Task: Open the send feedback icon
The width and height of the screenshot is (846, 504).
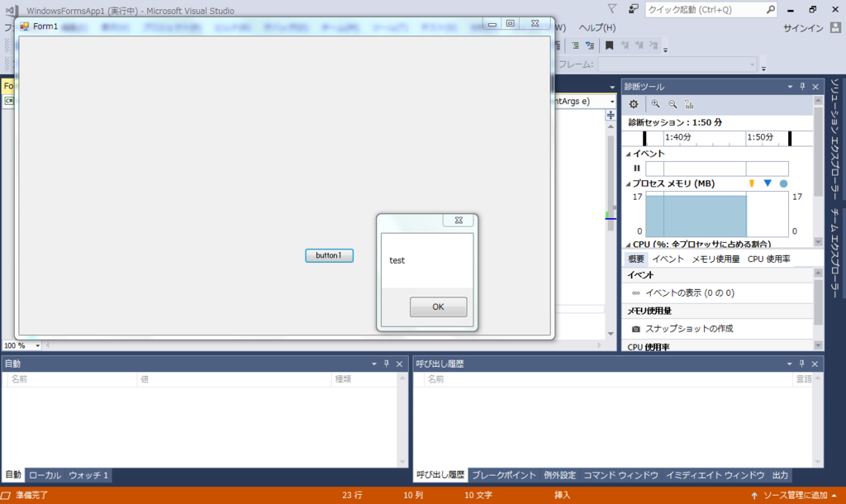Action: (x=634, y=9)
